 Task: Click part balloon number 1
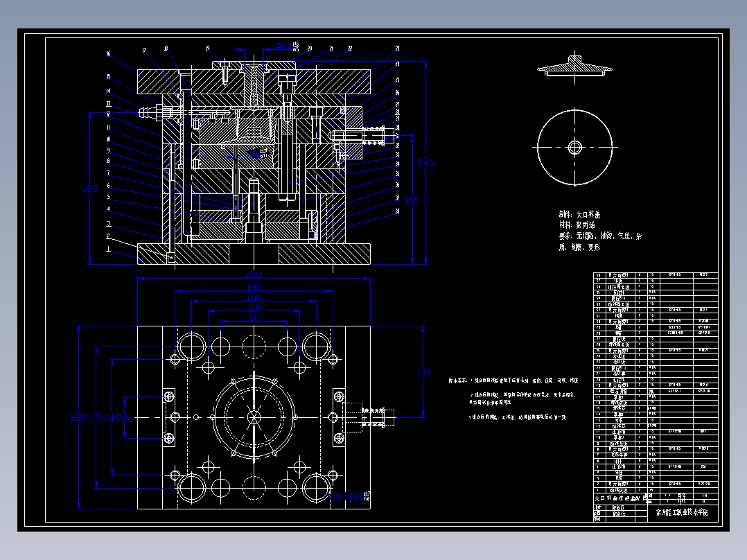tap(108, 249)
